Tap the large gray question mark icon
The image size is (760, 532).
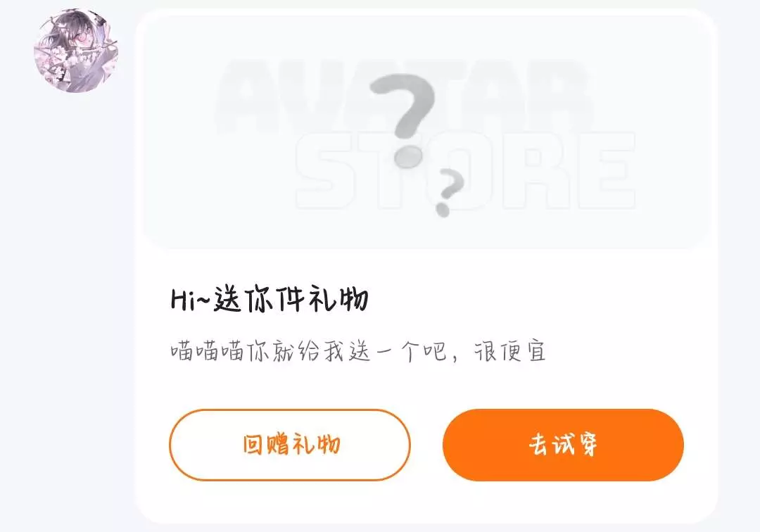[x=403, y=120]
